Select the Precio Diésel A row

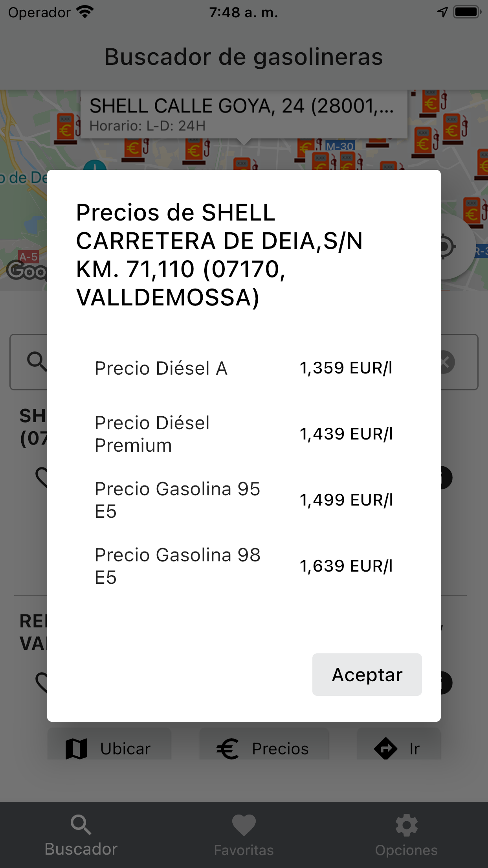pos(244,368)
